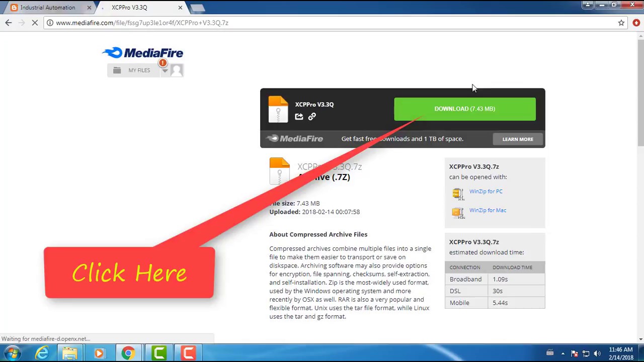Click the red notification alert badge
Screen dimensions: 644x362
163,63
